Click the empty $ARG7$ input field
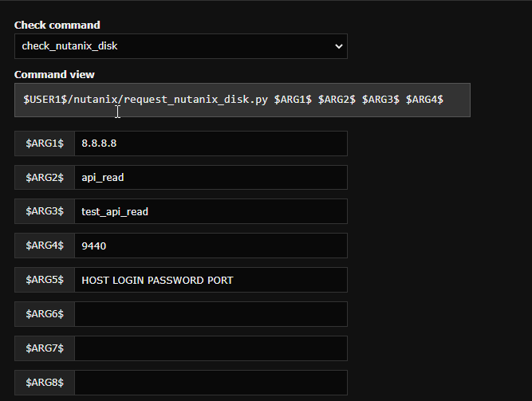The width and height of the screenshot is (532, 401). click(x=211, y=348)
